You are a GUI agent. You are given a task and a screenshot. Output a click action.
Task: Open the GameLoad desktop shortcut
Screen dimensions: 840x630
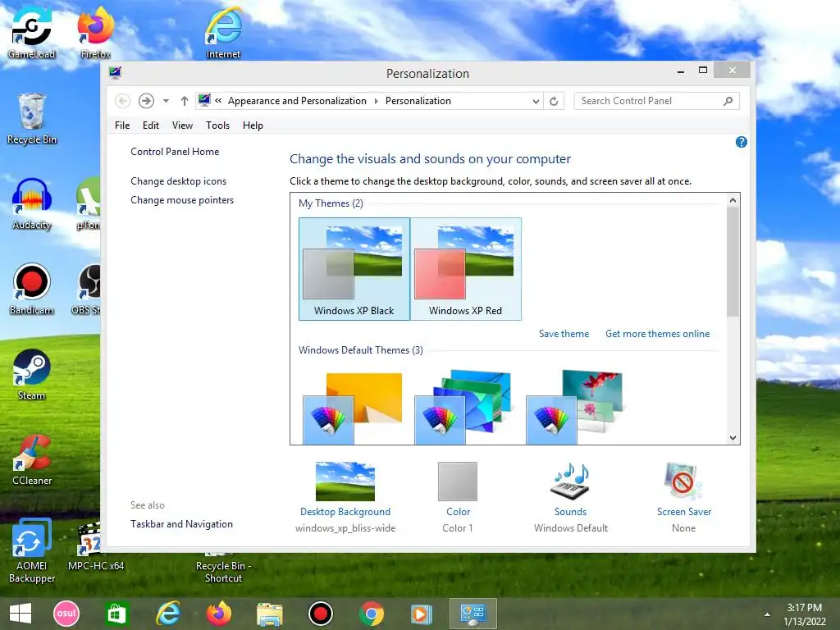point(32,31)
